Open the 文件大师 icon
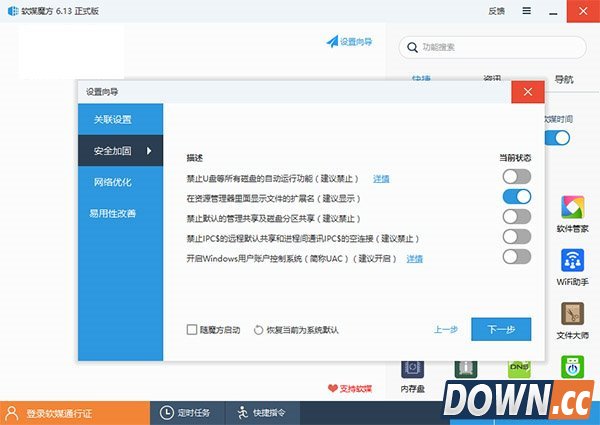The width and height of the screenshot is (600, 425). point(572,313)
